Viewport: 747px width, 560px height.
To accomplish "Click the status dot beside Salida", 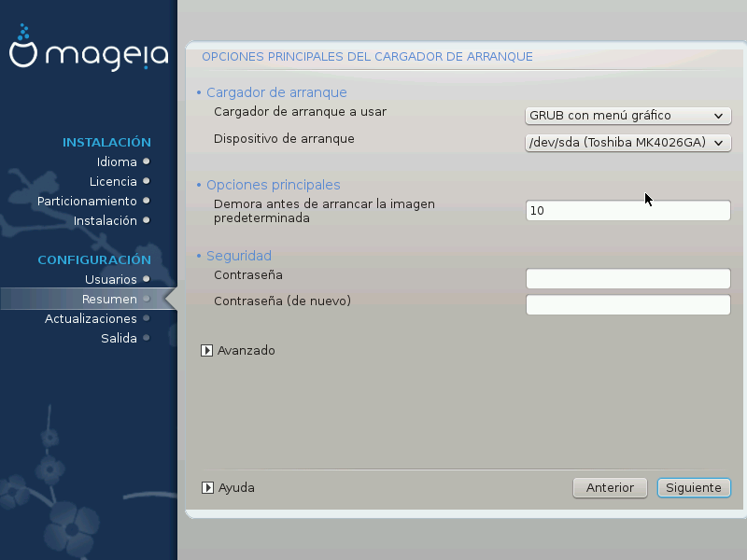I will (147, 338).
